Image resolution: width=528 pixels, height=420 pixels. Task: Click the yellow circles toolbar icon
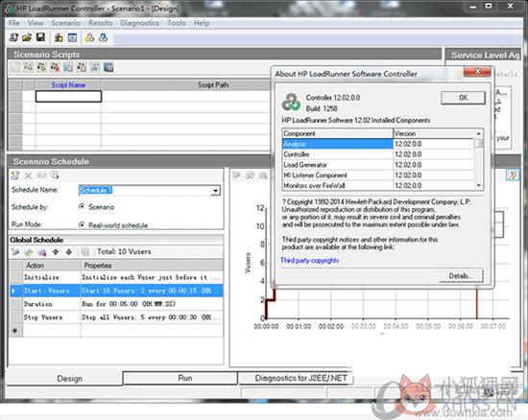point(89,37)
